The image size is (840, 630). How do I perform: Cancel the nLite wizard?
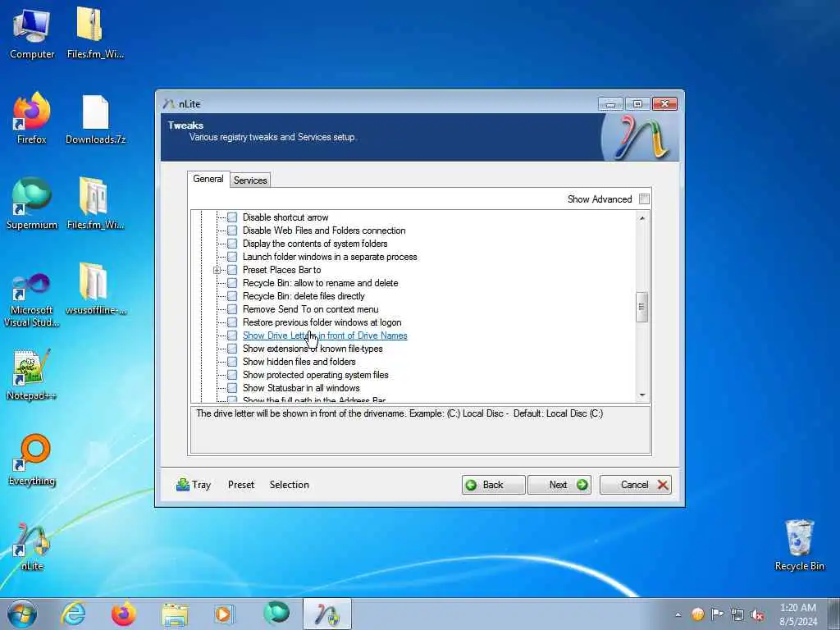point(636,484)
